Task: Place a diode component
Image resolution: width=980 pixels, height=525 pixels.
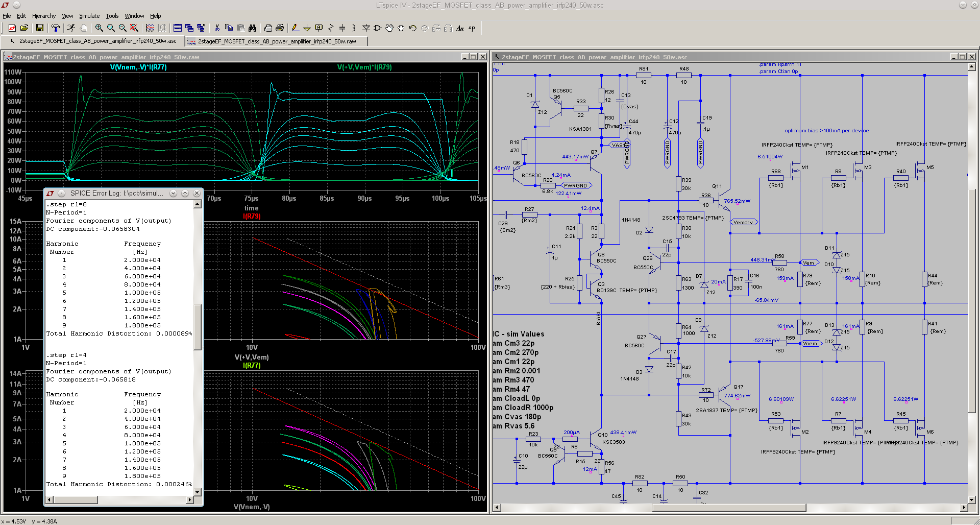Action: pyautogui.click(x=366, y=28)
